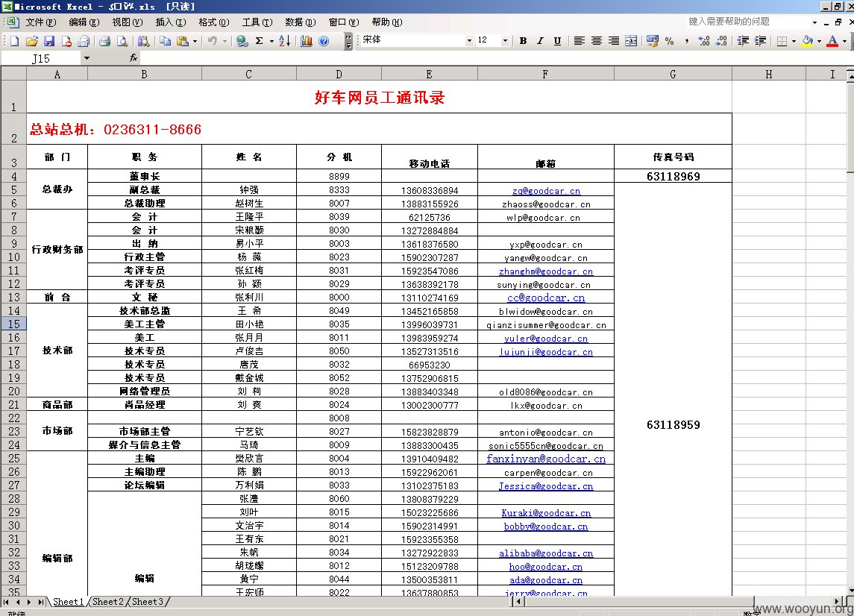Image resolution: width=854 pixels, height=616 pixels.
Task: Apply the yellow Fill Color bucket
Action: coord(808,41)
